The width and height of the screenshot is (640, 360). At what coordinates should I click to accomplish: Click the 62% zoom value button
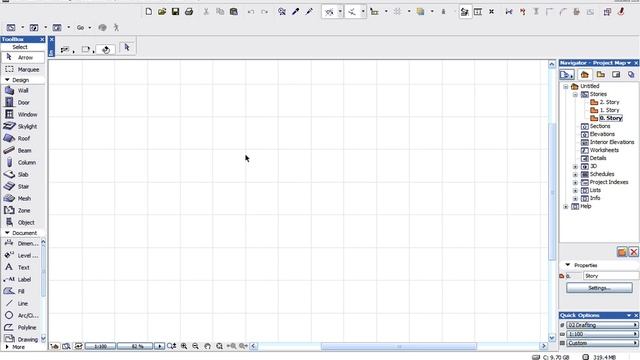[x=135, y=346]
